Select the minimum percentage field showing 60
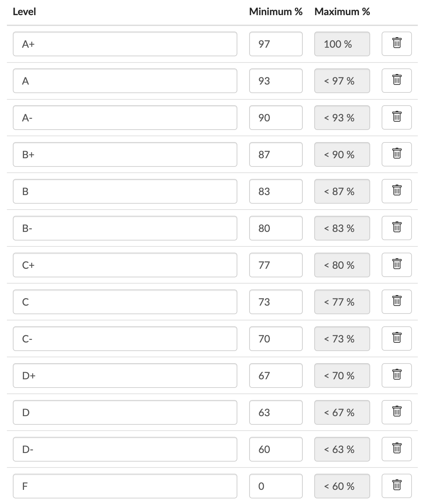428x504 pixels. 276,449
